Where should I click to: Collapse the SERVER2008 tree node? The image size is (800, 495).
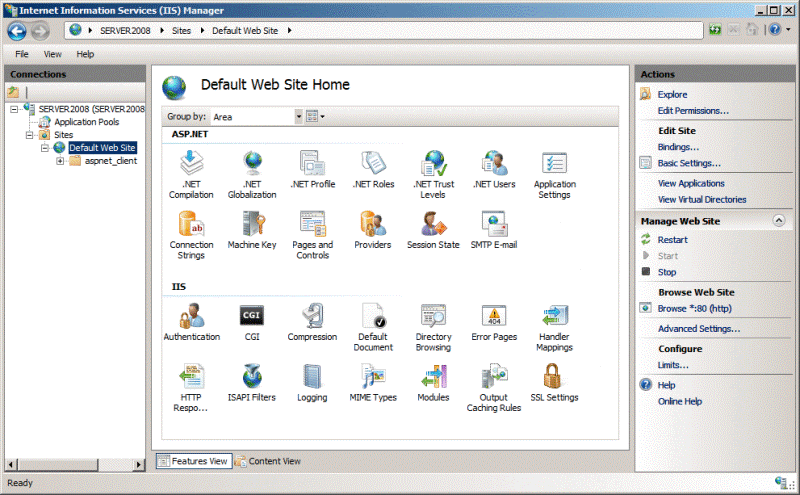(14, 109)
